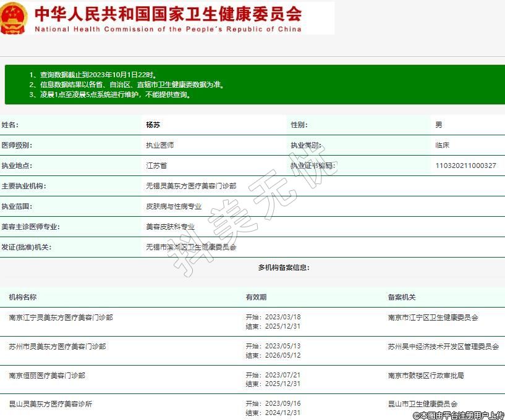505x420 pixels.
Task: Click the 执业范围 value 皮肤病与性病专业
Action: click(x=173, y=206)
